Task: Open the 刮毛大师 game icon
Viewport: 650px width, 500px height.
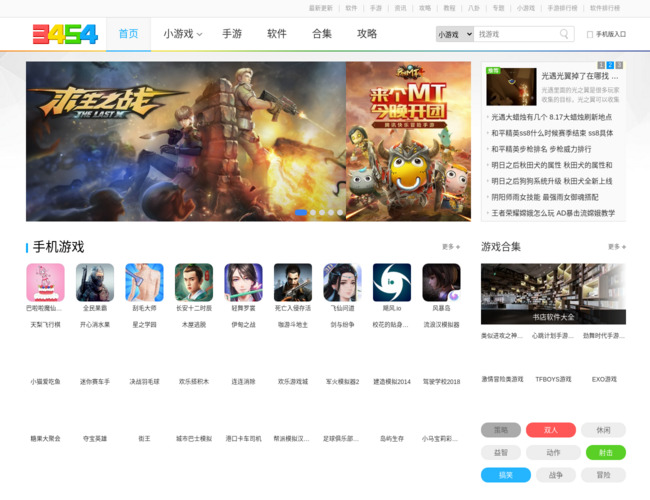Action: (x=144, y=282)
